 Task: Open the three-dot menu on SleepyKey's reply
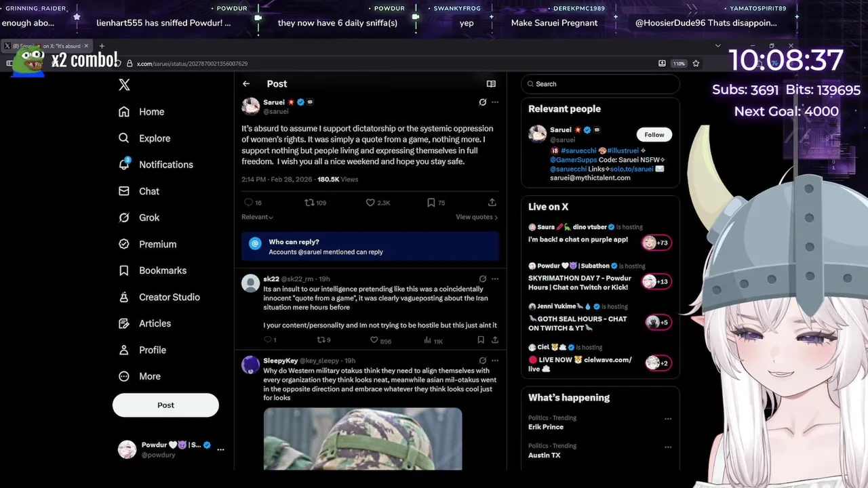click(495, 361)
